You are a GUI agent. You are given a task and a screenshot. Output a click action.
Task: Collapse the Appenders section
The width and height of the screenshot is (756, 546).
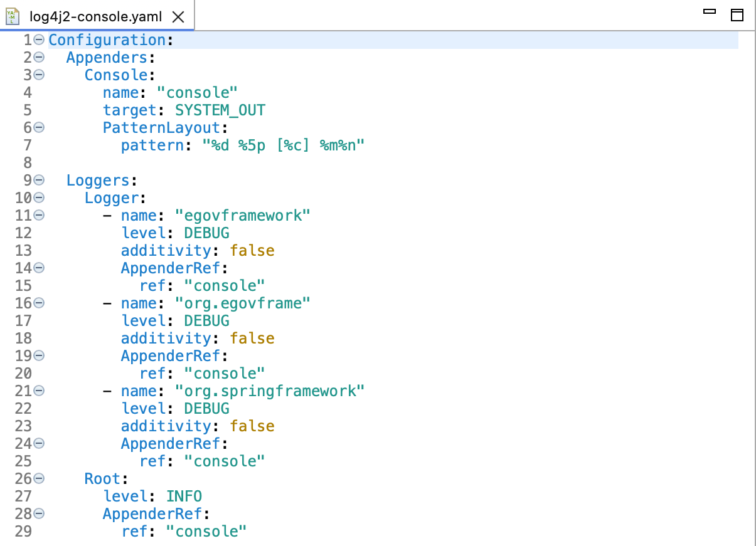[38, 57]
